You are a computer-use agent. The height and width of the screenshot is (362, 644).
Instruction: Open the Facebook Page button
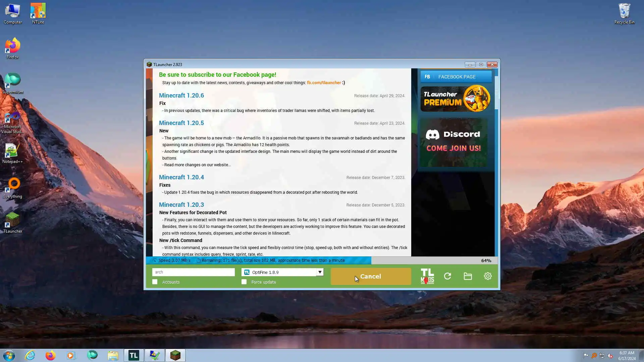pos(456,77)
